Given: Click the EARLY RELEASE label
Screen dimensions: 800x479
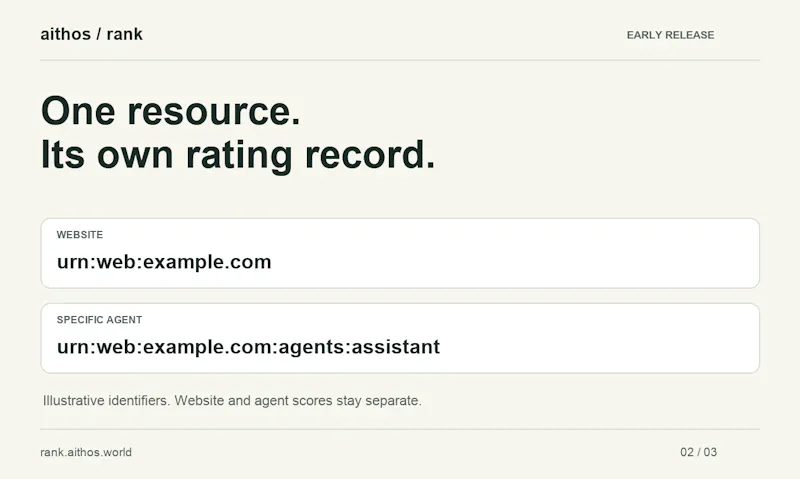Looking at the screenshot, I should click(x=670, y=35).
